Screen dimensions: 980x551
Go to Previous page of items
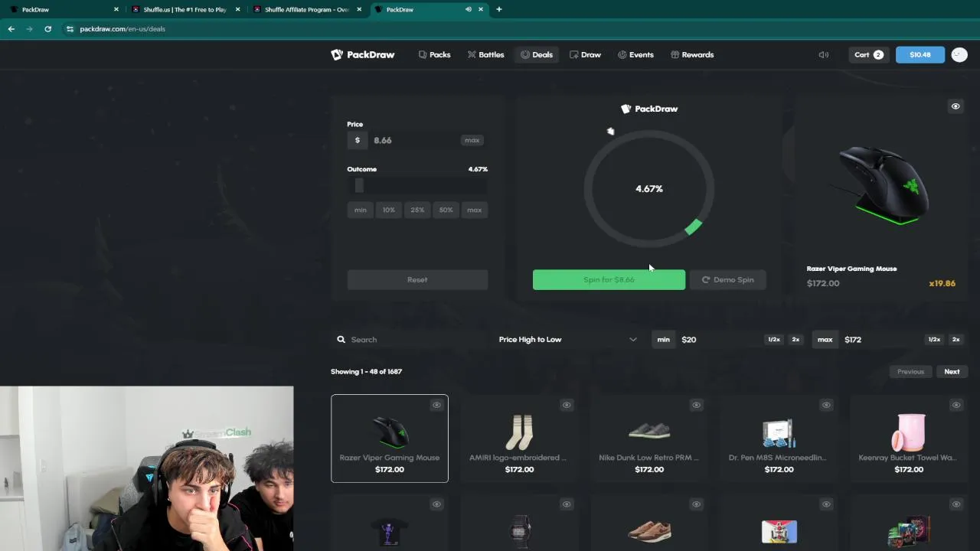click(x=910, y=372)
